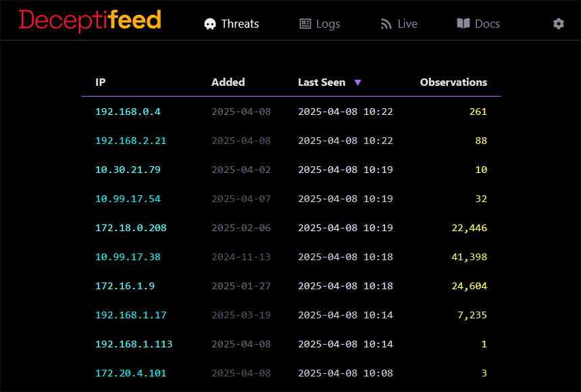This screenshot has height=392, width=581.
Task: Click the skull icon beside Threats
Action: [210, 24]
